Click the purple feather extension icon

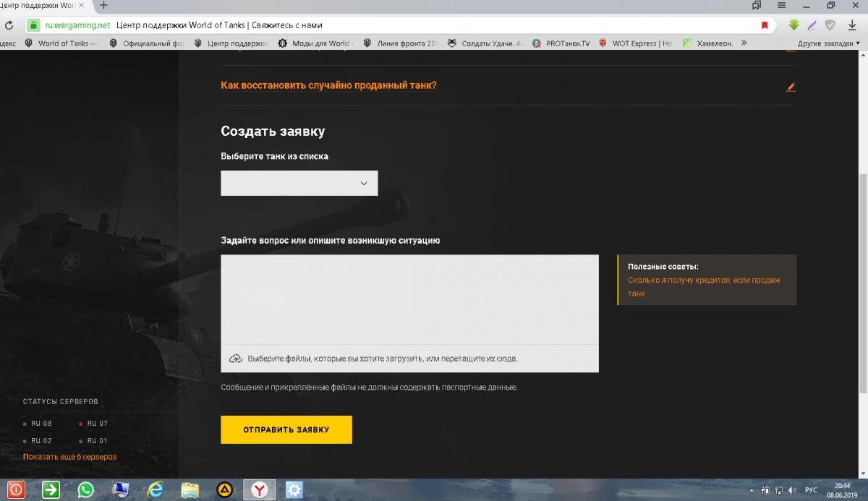(x=812, y=25)
